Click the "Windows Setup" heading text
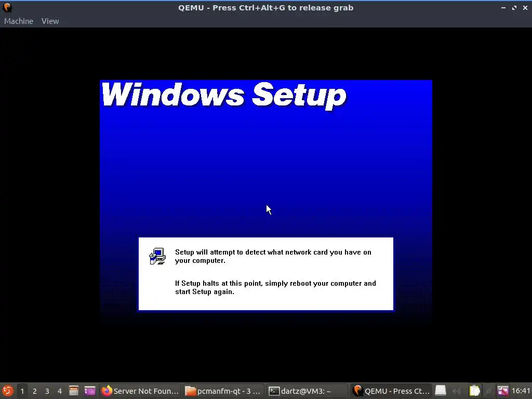Image resolution: width=532 pixels, height=399 pixels. (x=224, y=96)
